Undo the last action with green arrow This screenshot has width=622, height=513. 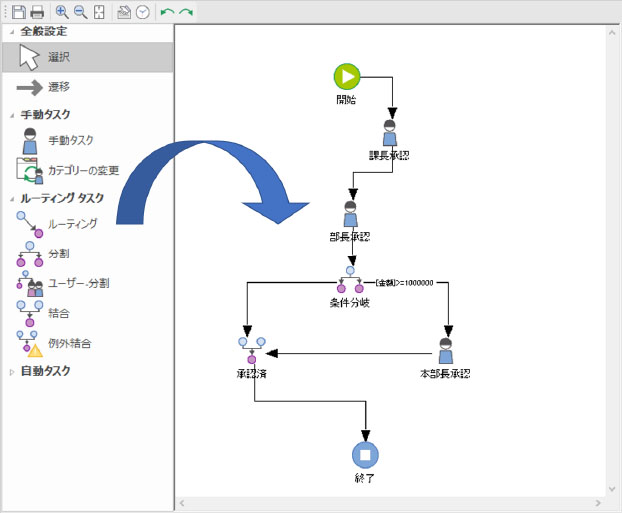[x=167, y=12]
